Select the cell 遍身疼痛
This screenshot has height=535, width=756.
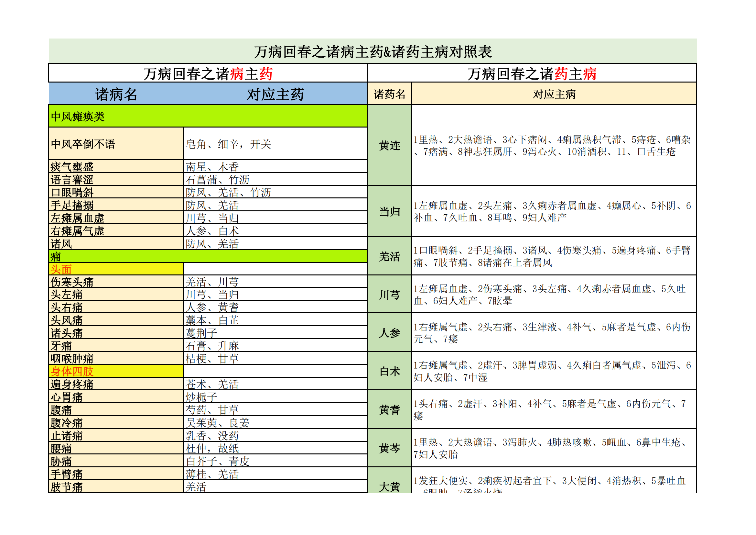116,384
